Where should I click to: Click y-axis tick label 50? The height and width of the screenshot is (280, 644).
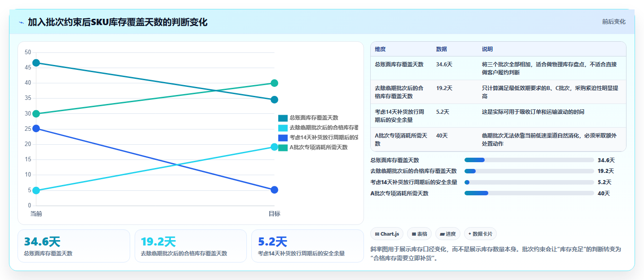tap(28, 52)
